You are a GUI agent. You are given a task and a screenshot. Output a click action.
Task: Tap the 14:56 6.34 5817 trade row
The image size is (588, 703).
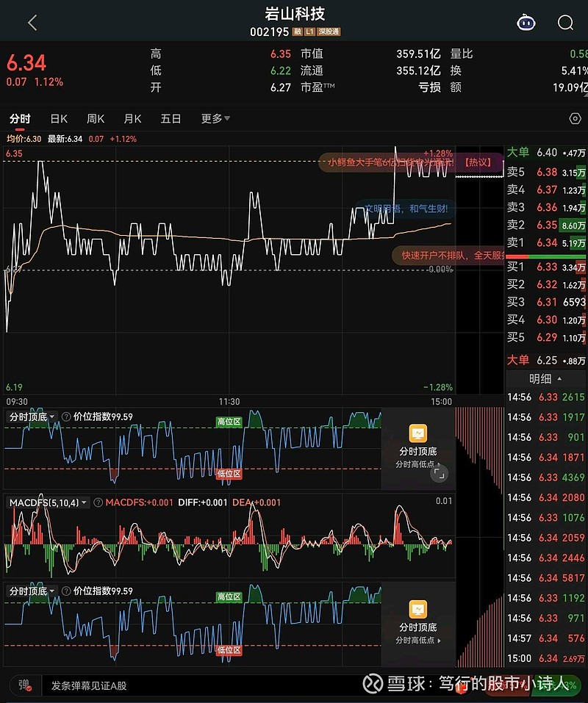[x=546, y=578]
